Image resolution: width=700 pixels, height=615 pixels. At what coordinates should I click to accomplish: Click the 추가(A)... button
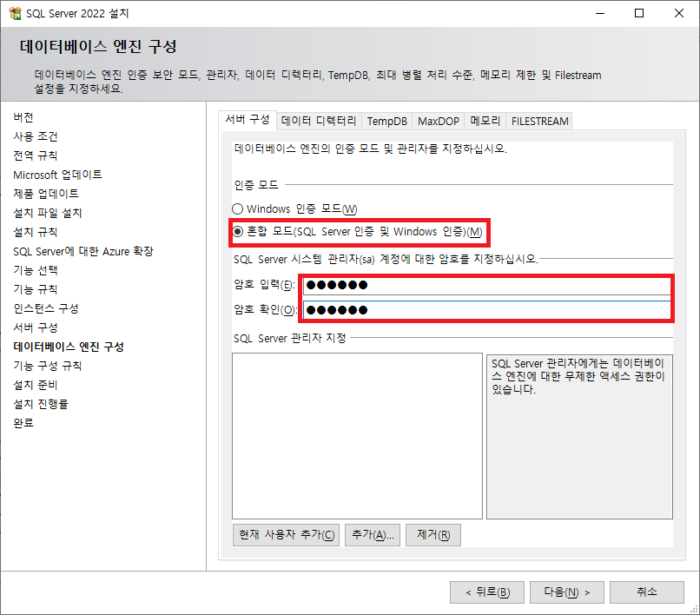pos(373,535)
